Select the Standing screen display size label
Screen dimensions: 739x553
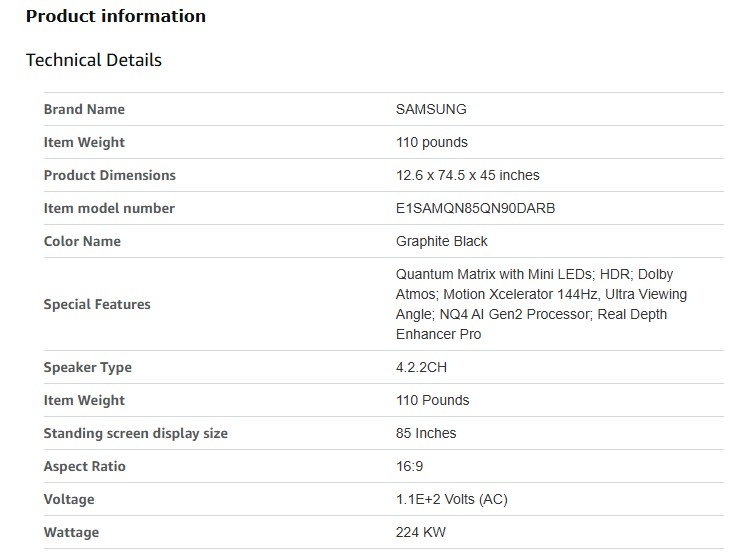[x=135, y=433]
